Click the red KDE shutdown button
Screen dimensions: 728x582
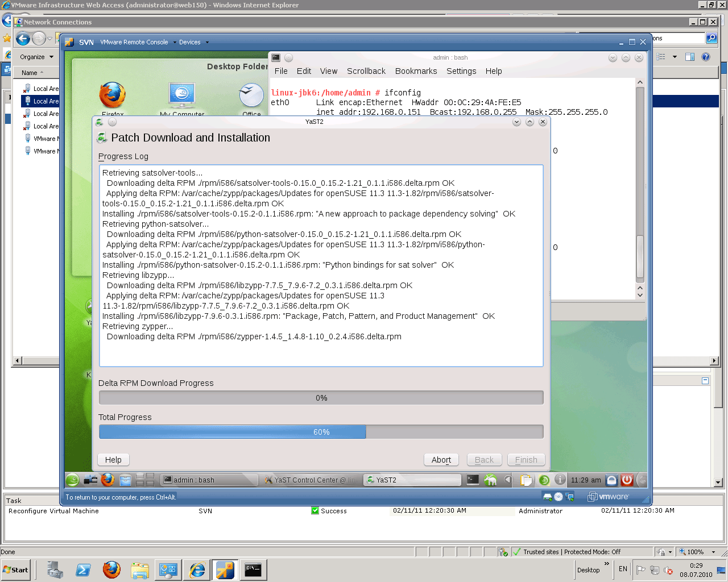tap(627, 480)
